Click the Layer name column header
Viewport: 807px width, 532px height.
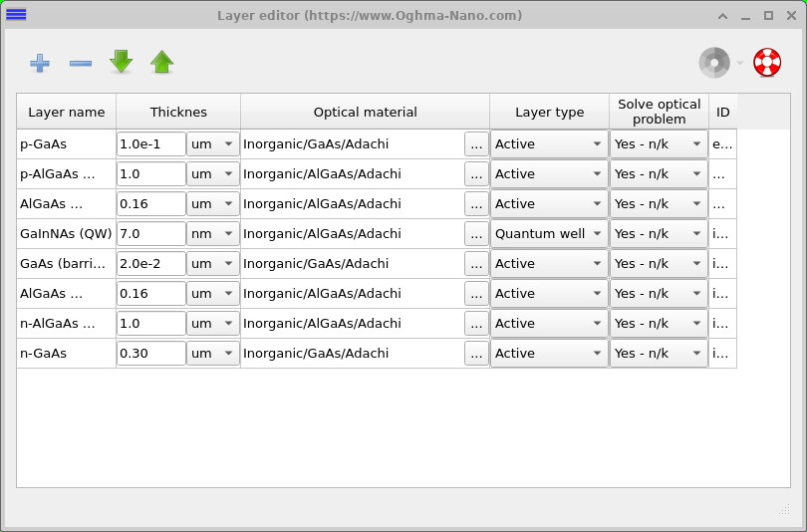point(67,112)
